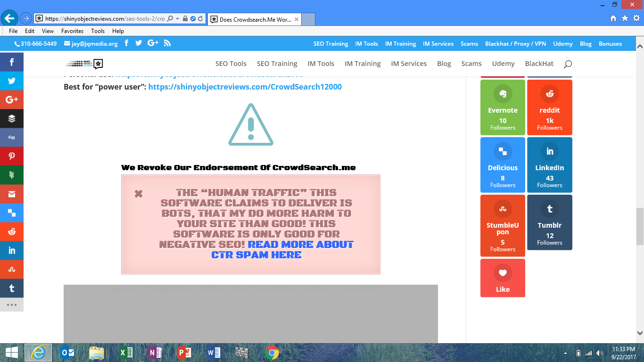Click the StumbleUpon 5 Followers card
644x362 pixels.
click(503, 226)
